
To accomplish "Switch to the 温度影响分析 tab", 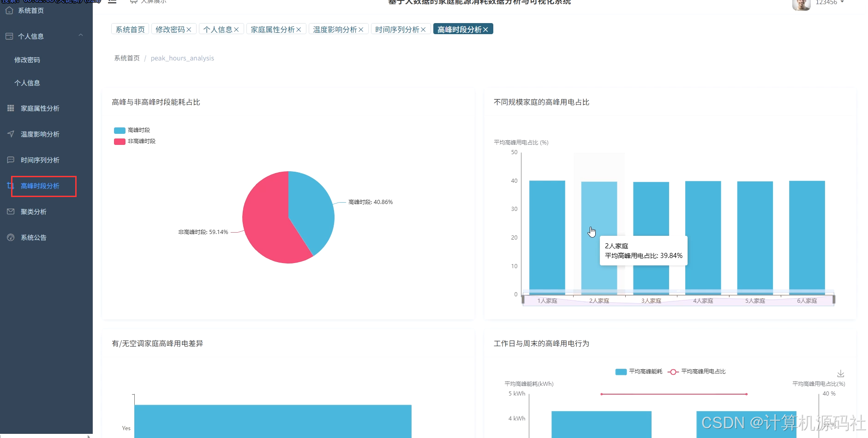I will [x=335, y=29].
